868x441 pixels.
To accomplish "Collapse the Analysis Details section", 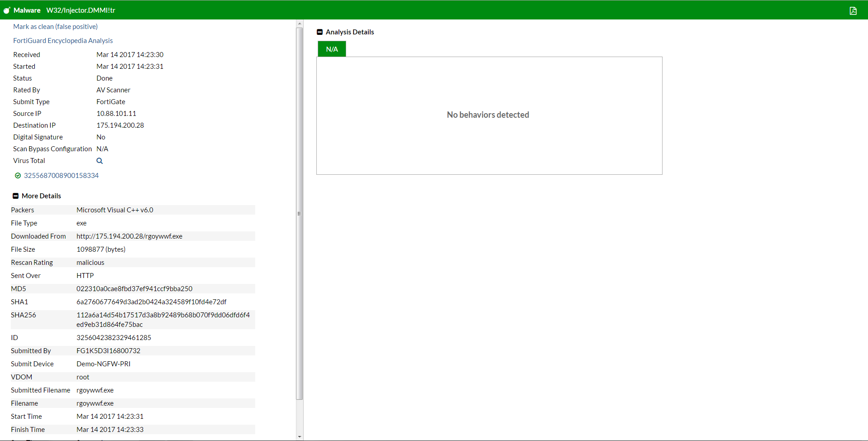I will click(x=320, y=32).
